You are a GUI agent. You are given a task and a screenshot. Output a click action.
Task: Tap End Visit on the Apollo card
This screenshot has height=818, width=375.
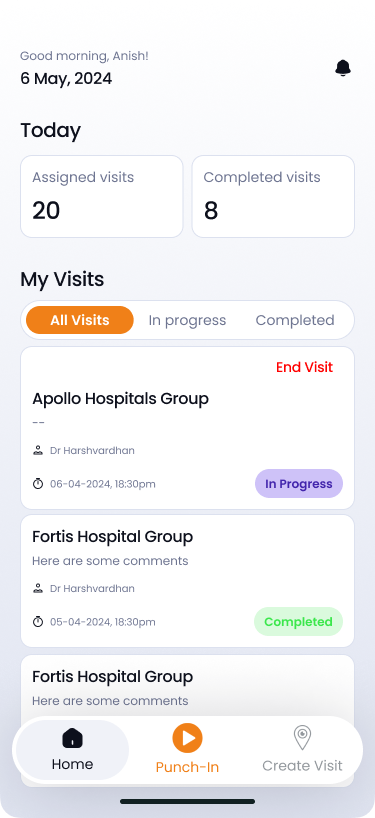coord(304,367)
